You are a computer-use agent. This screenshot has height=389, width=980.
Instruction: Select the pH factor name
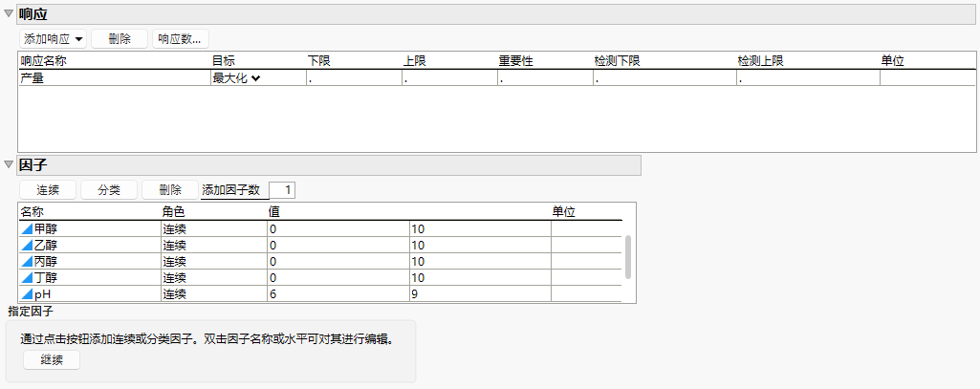tap(42, 294)
